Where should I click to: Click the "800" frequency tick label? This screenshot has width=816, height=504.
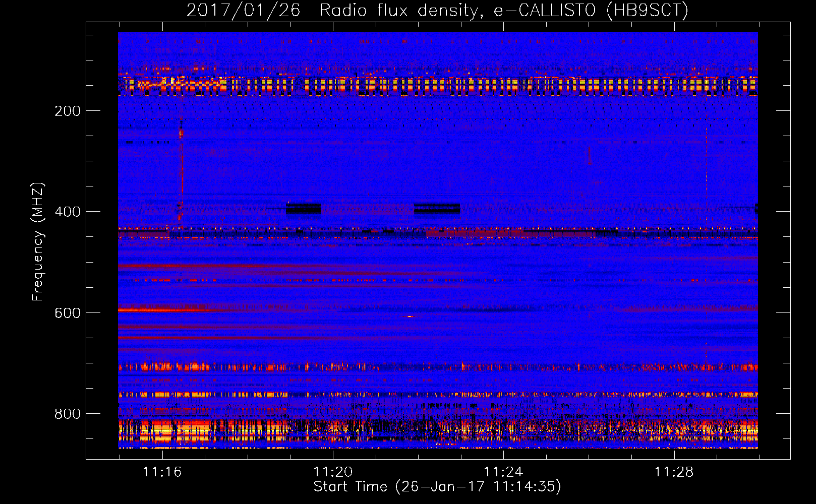tap(68, 414)
